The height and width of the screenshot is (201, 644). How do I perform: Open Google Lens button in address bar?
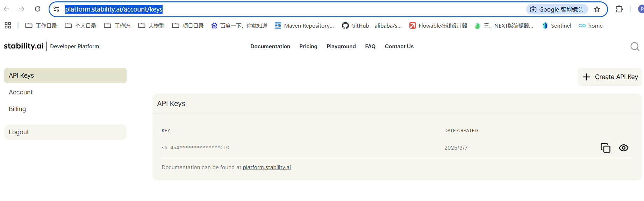557,9
